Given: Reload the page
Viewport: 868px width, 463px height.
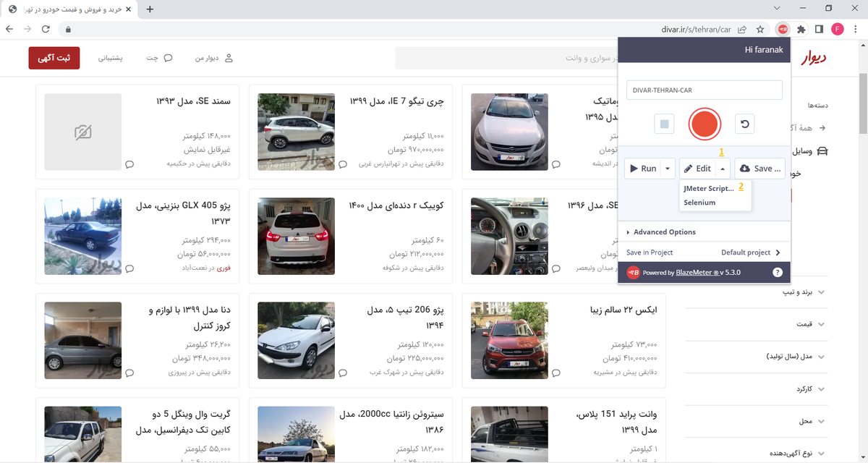Looking at the screenshot, I should tap(46, 30).
